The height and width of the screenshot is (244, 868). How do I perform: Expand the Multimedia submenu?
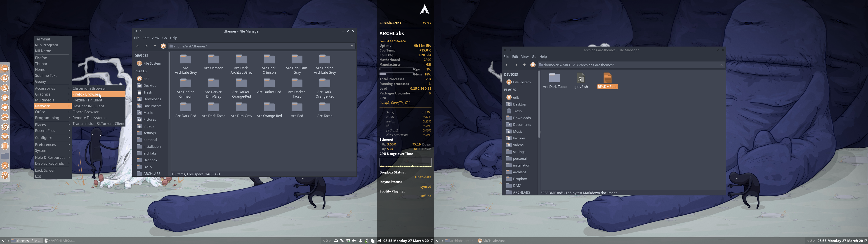tap(53, 100)
